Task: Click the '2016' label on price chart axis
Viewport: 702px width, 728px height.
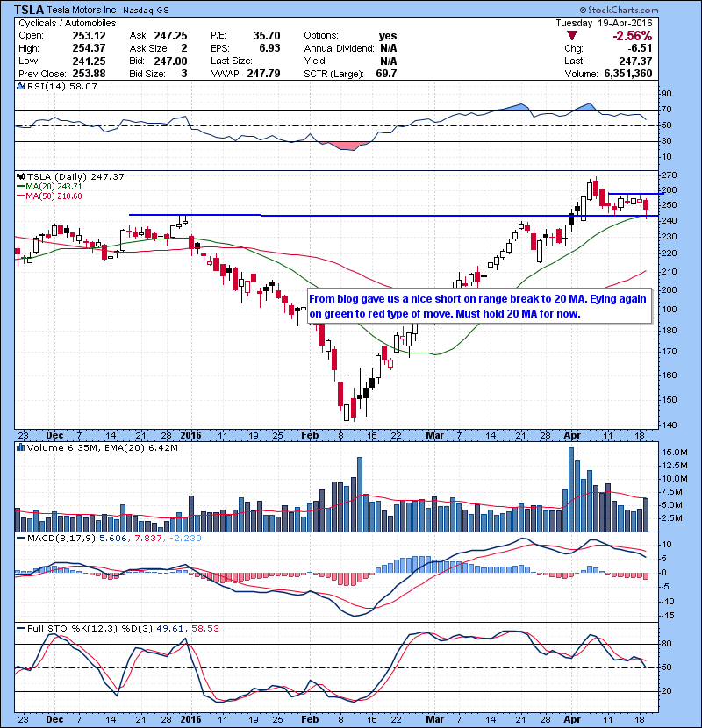Action: pyautogui.click(x=190, y=436)
